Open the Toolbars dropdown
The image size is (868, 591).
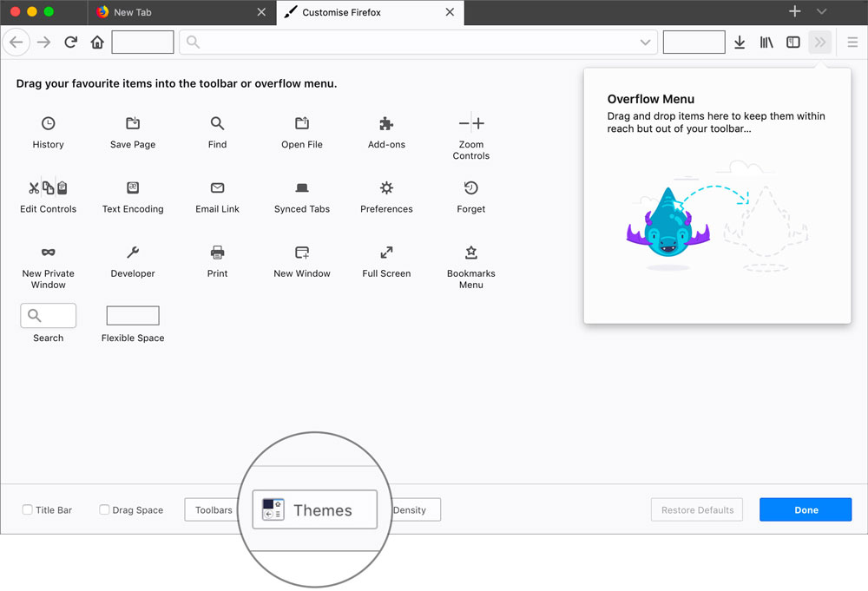pos(211,509)
